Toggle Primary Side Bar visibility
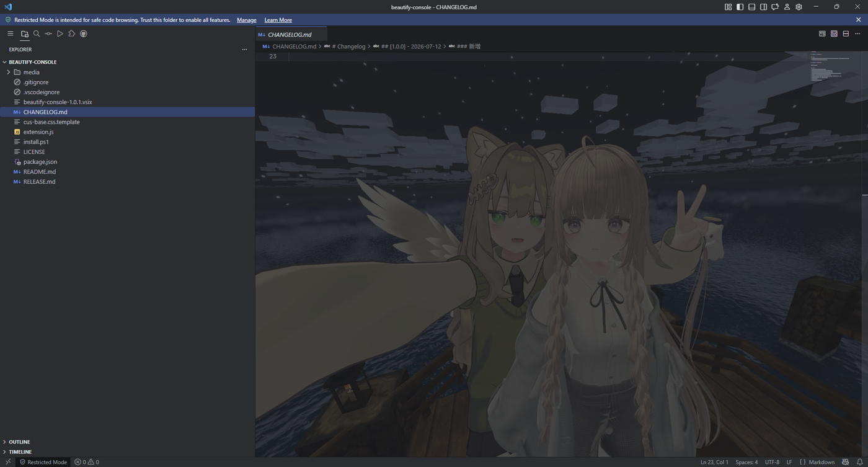 click(740, 7)
